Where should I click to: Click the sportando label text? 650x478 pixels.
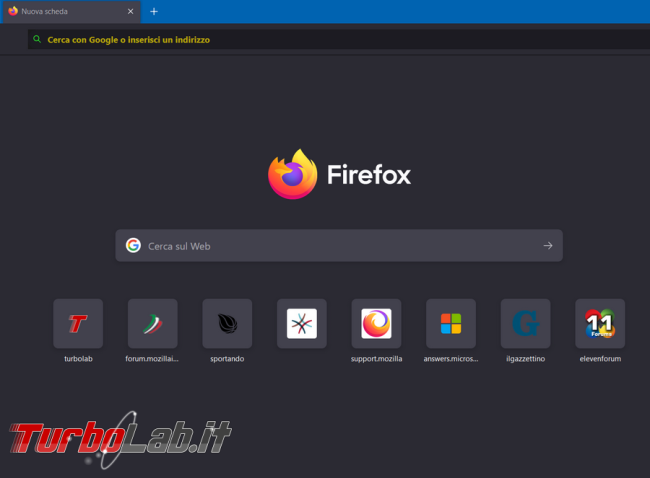point(227,359)
